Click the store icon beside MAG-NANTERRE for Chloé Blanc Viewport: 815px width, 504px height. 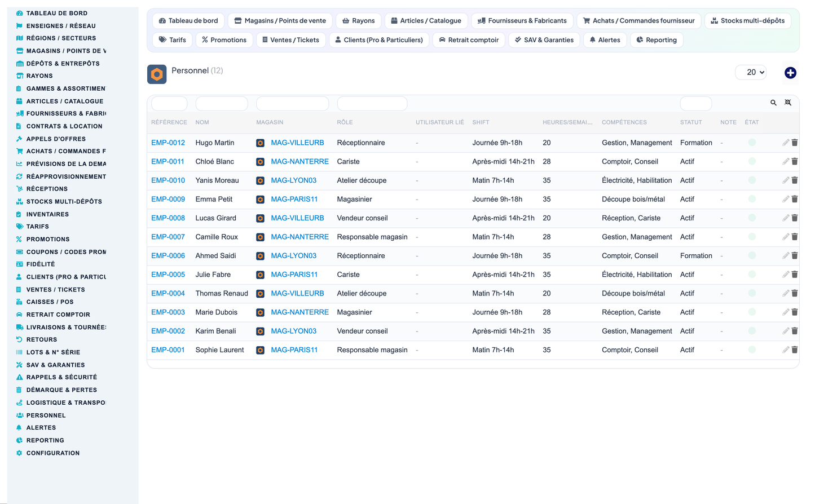[260, 162]
